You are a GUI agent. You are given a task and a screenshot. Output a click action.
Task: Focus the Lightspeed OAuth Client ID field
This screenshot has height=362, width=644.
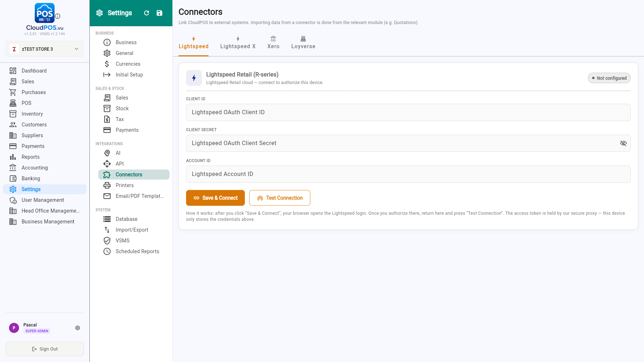408,112
